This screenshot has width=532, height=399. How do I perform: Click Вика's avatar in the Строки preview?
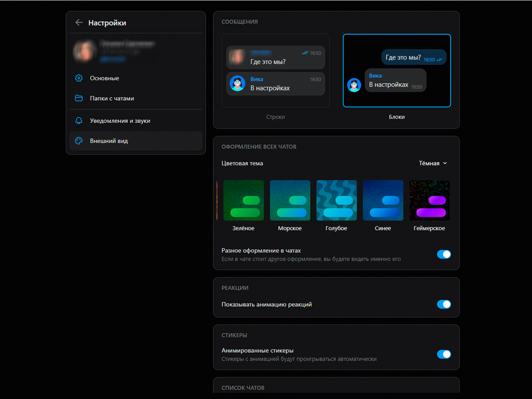point(237,84)
